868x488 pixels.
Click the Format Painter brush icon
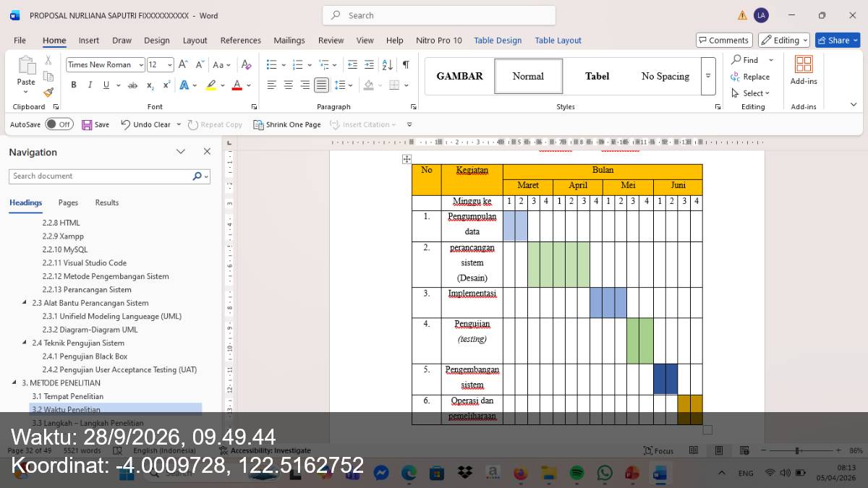(x=48, y=93)
